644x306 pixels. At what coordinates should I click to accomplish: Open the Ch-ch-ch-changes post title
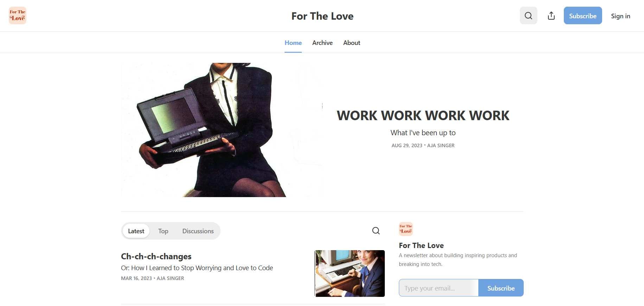156,256
